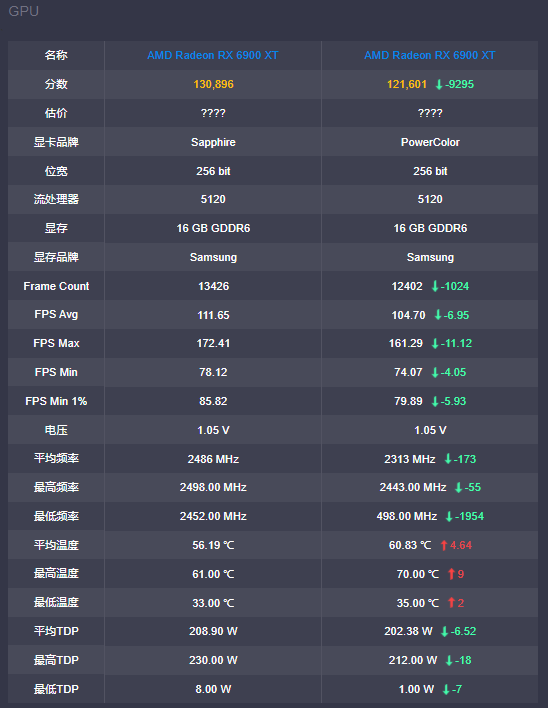Screen dimensions: 548x708
Task: Select the 130,896 score value
Action: (x=214, y=84)
